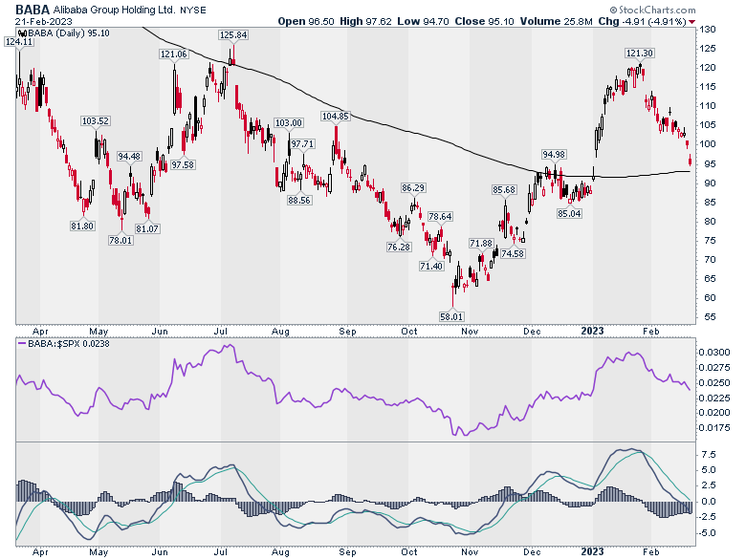Image resolution: width=746 pixels, height=560 pixels.
Task: Click the High 97.62 value
Action: [366, 21]
